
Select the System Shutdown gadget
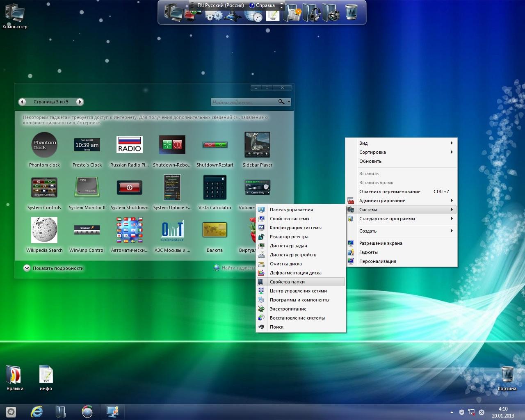pos(129,188)
